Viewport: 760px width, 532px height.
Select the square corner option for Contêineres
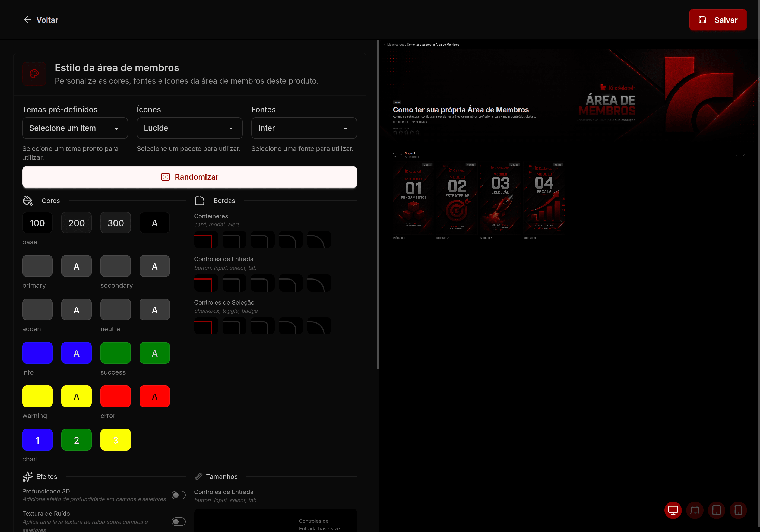click(206, 240)
